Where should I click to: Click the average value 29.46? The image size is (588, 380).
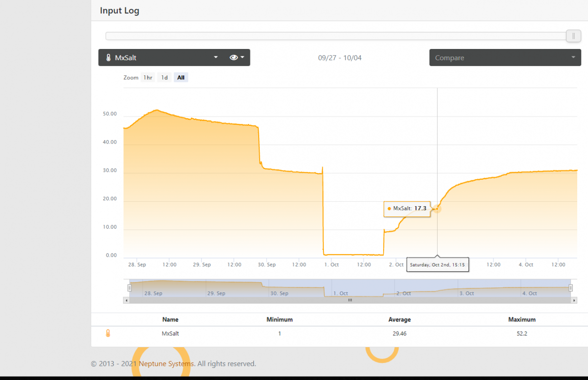point(399,333)
